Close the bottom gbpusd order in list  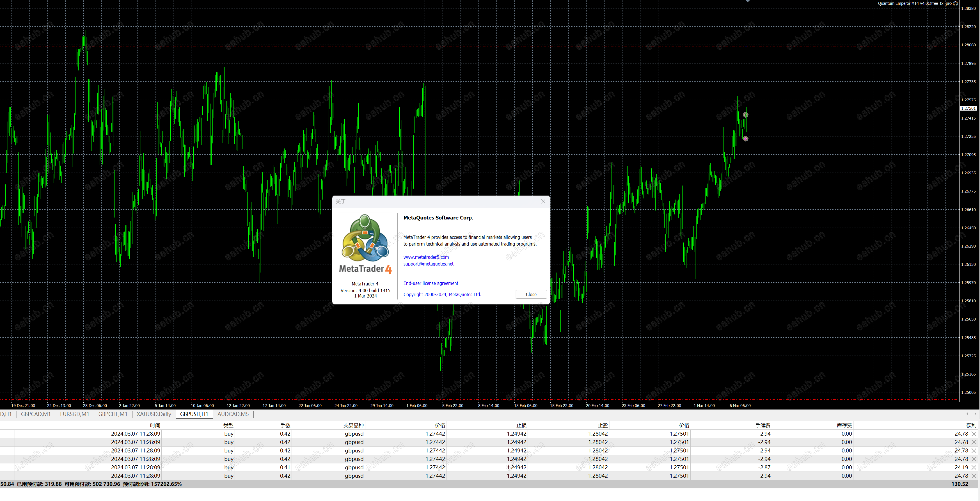pyautogui.click(x=974, y=476)
